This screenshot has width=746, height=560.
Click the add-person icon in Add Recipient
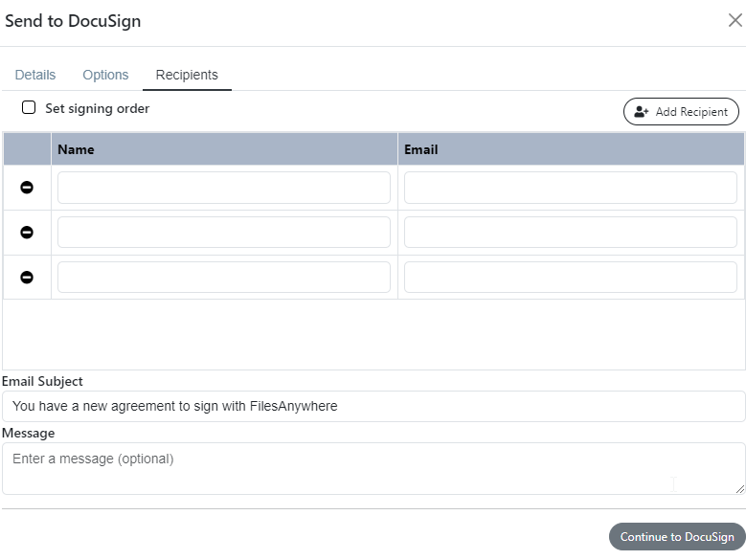642,112
